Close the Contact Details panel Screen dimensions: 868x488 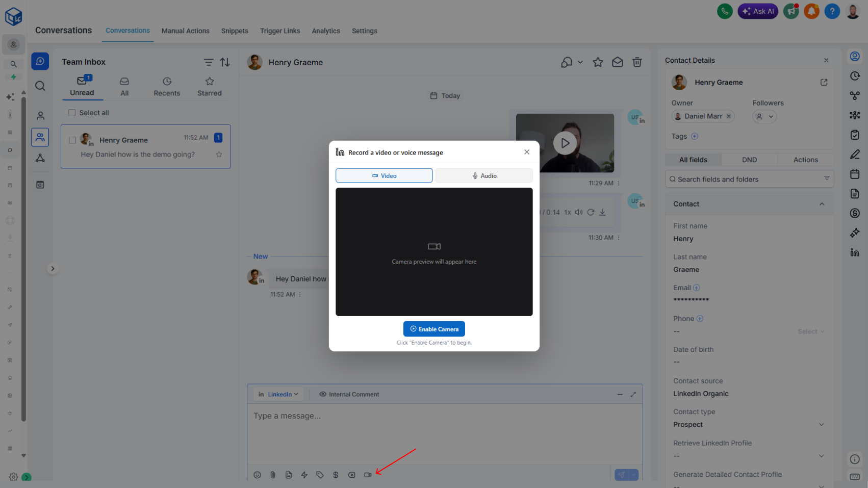coord(826,60)
